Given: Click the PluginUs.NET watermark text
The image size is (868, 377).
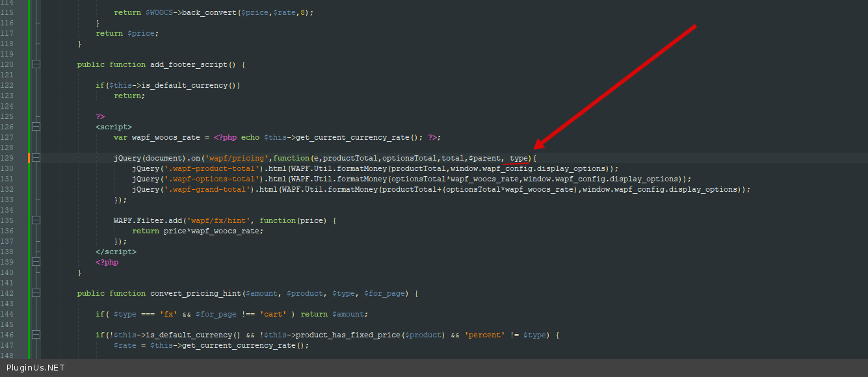Looking at the screenshot, I should 36,368.
